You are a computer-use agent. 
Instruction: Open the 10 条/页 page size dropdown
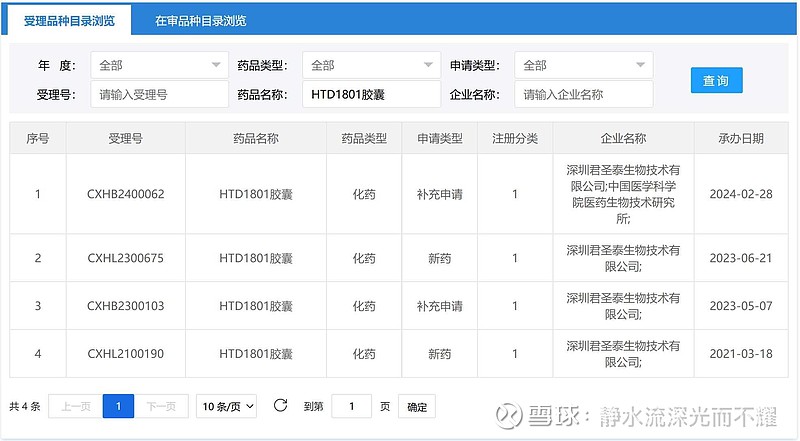pos(227,406)
